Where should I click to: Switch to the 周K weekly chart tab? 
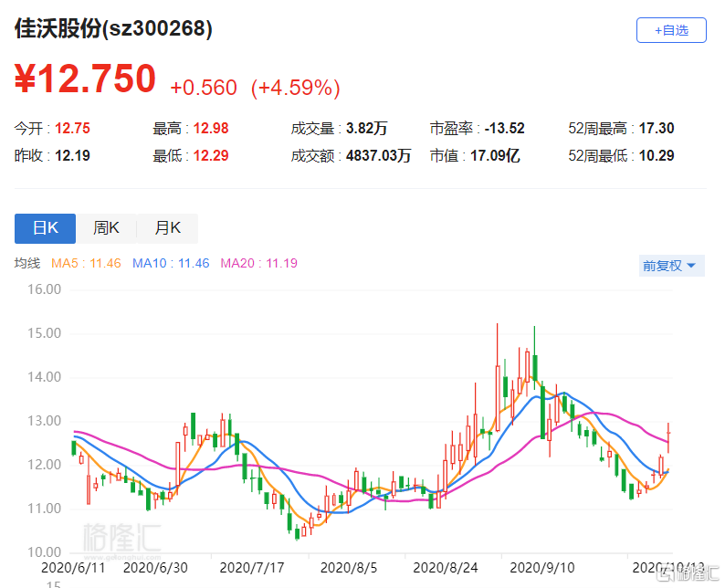pyautogui.click(x=106, y=228)
